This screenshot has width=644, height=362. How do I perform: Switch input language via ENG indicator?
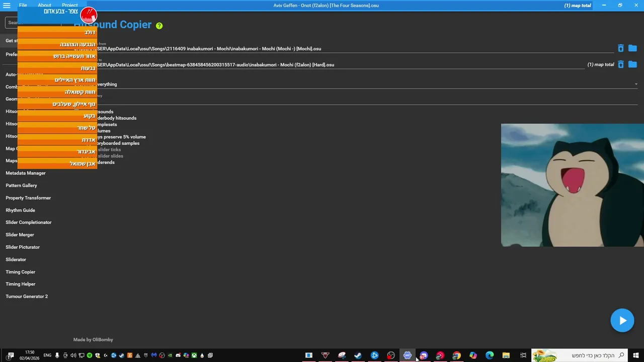(x=47, y=355)
